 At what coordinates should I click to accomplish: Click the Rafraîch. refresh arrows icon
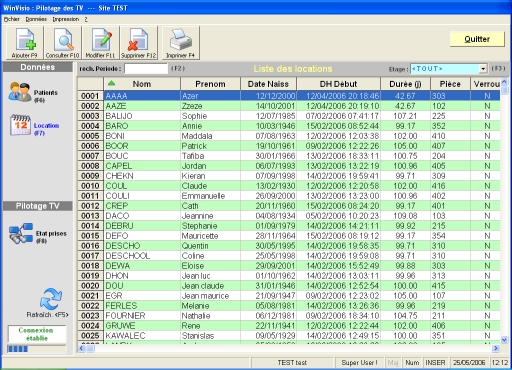[51, 299]
